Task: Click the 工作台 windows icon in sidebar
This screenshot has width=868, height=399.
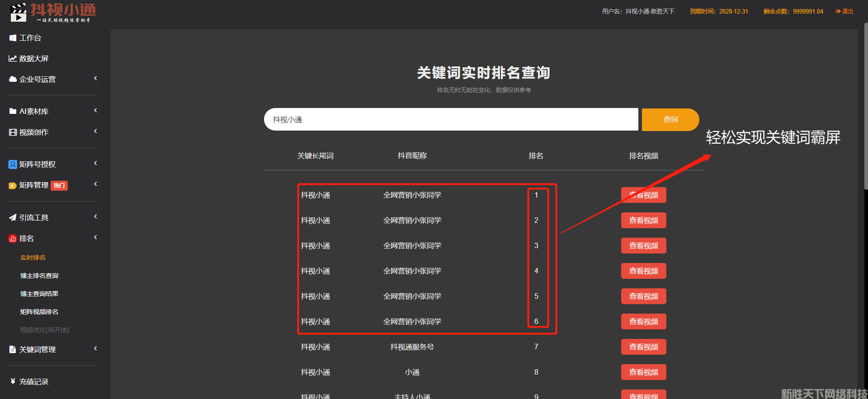Action: (13, 38)
